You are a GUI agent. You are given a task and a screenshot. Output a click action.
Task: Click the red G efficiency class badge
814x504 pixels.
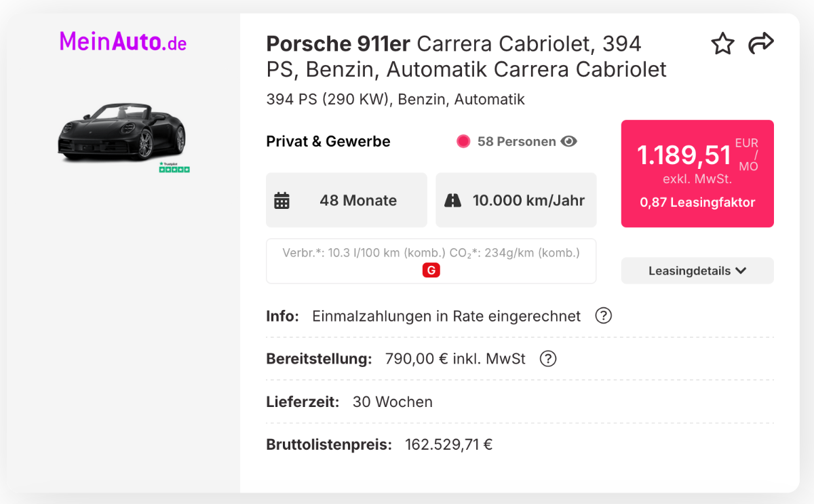click(431, 271)
